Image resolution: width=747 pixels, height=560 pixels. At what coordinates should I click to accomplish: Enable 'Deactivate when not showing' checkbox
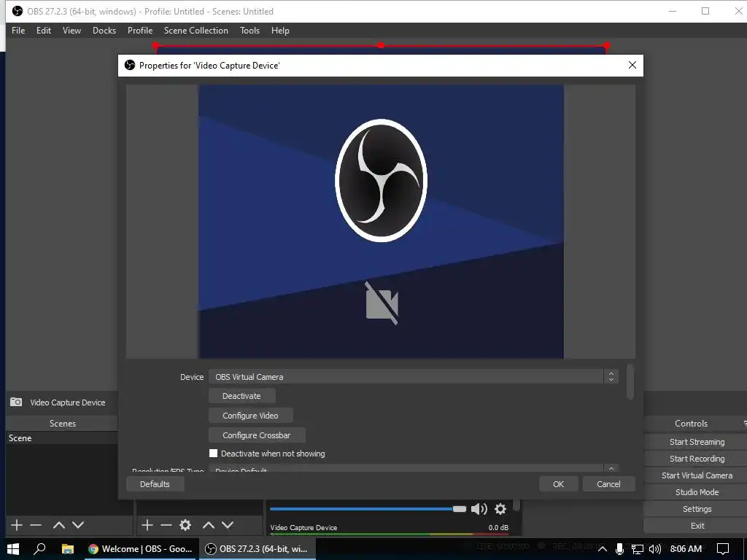[x=214, y=454]
